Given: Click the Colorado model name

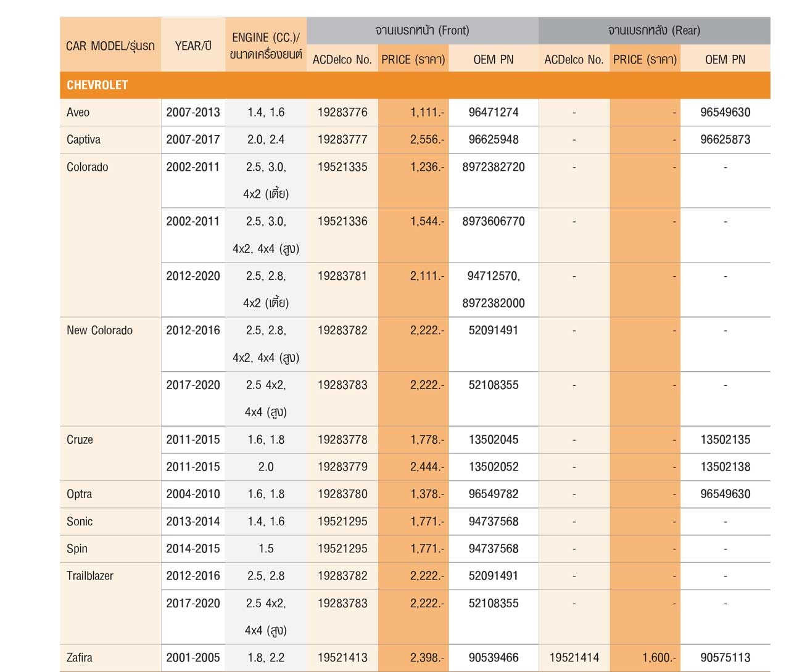Looking at the screenshot, I should (x=87, y=167).
